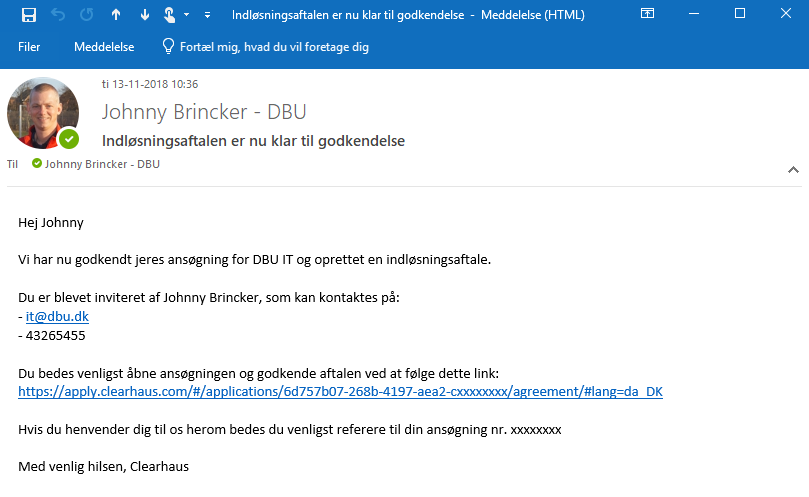Open Customize Quick Access Toolbar dropdown
The image size is (809, 497).
(x=207, y=15)
